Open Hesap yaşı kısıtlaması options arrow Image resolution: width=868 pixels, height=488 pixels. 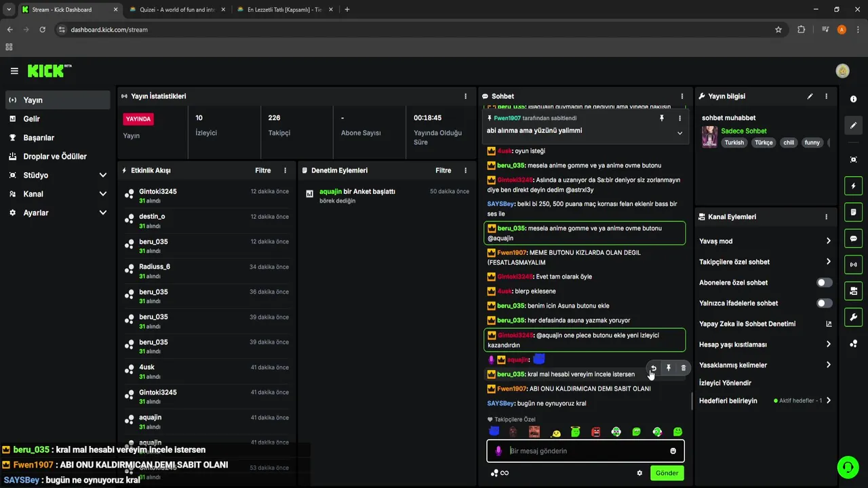point(828,344)
